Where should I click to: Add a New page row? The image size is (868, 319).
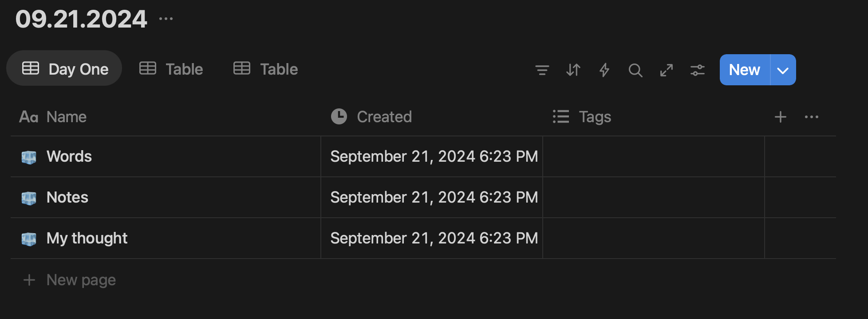pos(70,280)
